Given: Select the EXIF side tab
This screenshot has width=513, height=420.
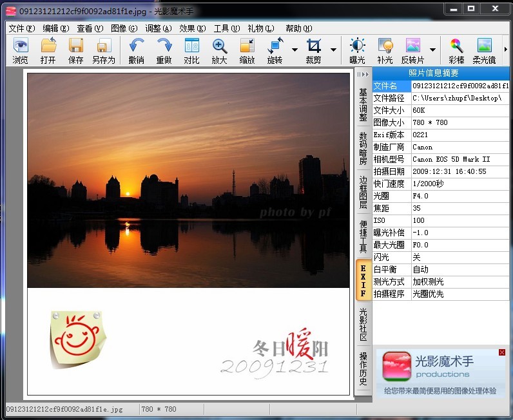Looking at the screenshot, I should click(x=363, y=280).
